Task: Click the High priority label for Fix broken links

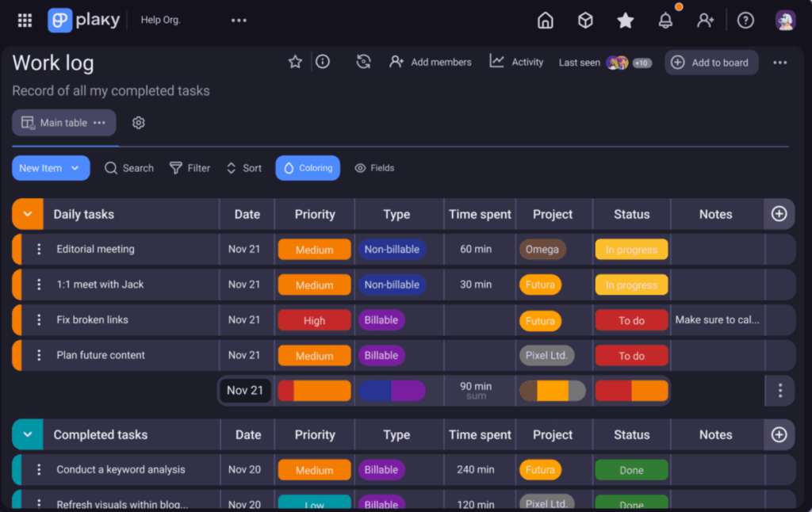Action: (x=314, y=320)
